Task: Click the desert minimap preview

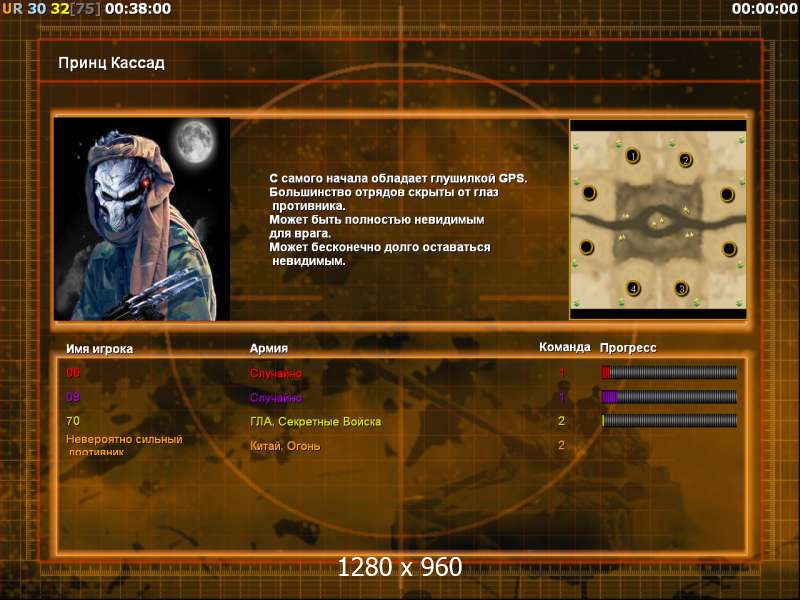Action: coord(658,220)
